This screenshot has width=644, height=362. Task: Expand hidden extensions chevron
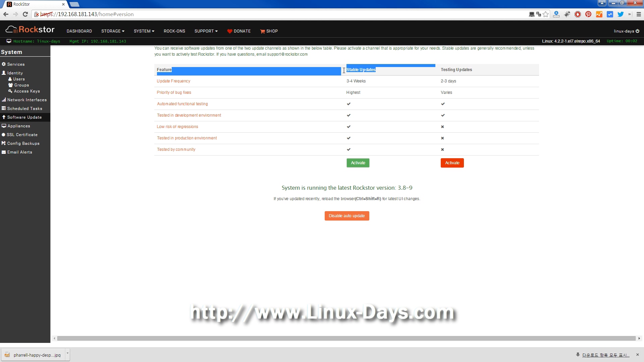(630, 14)
